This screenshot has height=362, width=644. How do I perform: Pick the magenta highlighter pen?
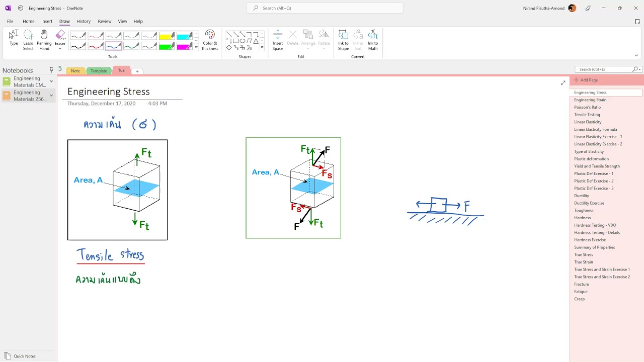[184, 46]
